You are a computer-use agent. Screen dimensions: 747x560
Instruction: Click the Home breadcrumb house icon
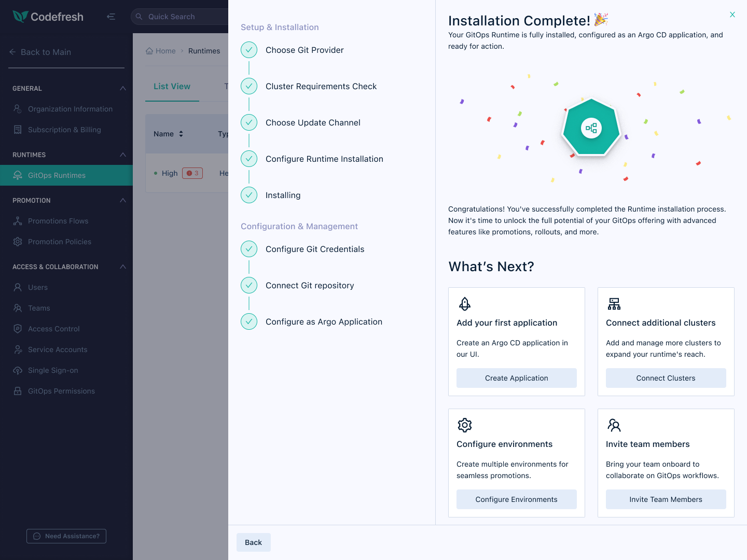pyautogui.click(x=149, y=51)
